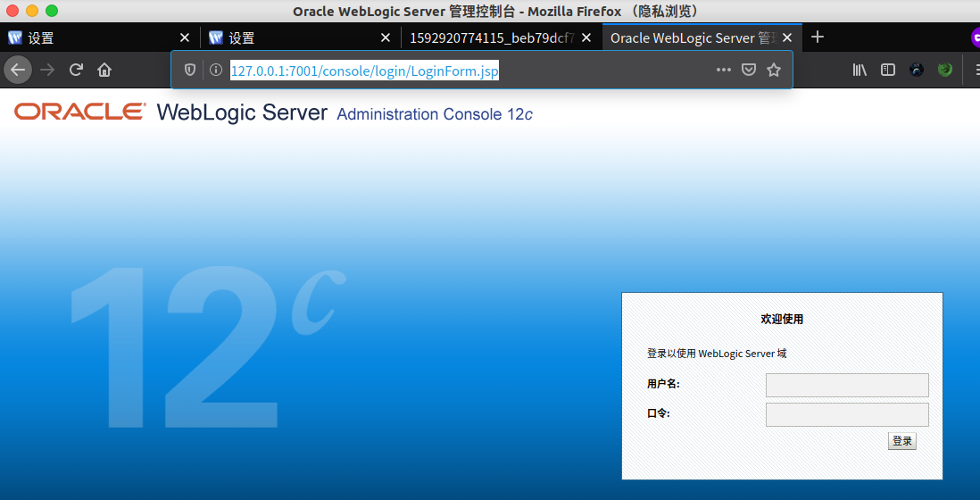The image size is (980, 500).
Task: Close the 1592920774115_beb79dcf tab
Action: click(x=586, y=38)
